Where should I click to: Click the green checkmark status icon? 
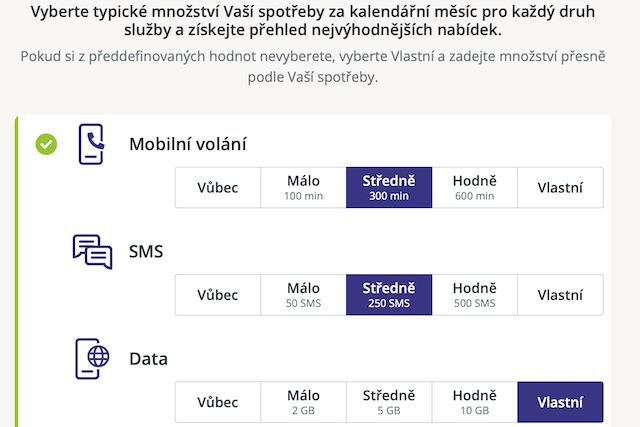tap(46, 145)
